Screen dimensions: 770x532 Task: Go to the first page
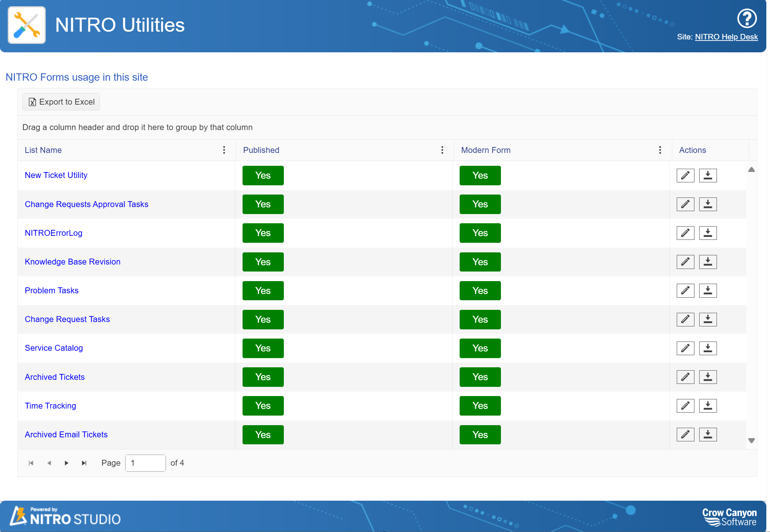click(x=31, y=463)
